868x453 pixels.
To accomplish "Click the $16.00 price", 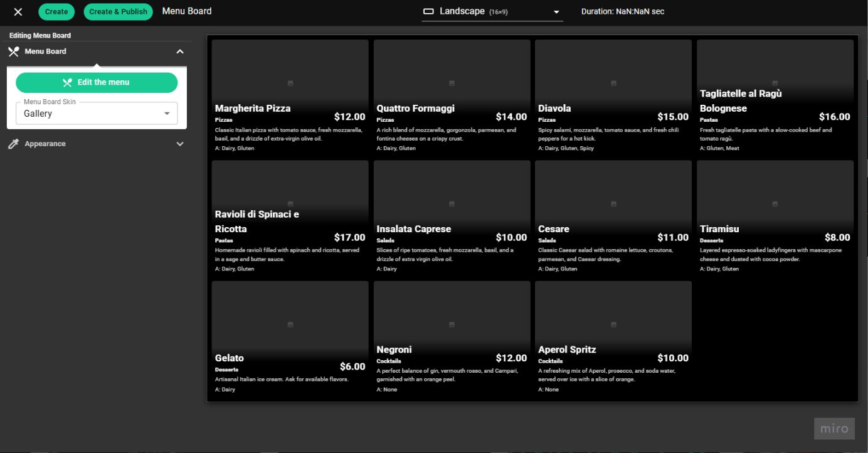I will coord(835,117).
